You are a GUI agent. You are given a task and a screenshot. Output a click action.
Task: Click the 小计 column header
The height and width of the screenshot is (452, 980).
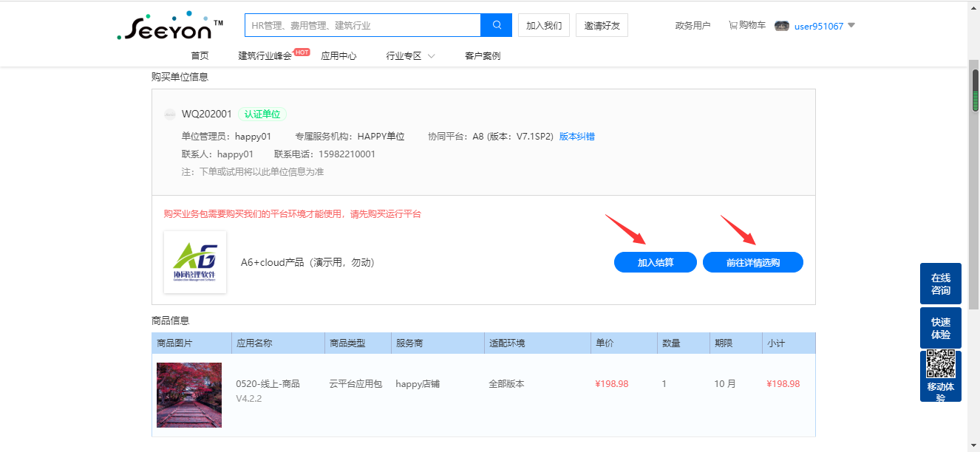789,343
